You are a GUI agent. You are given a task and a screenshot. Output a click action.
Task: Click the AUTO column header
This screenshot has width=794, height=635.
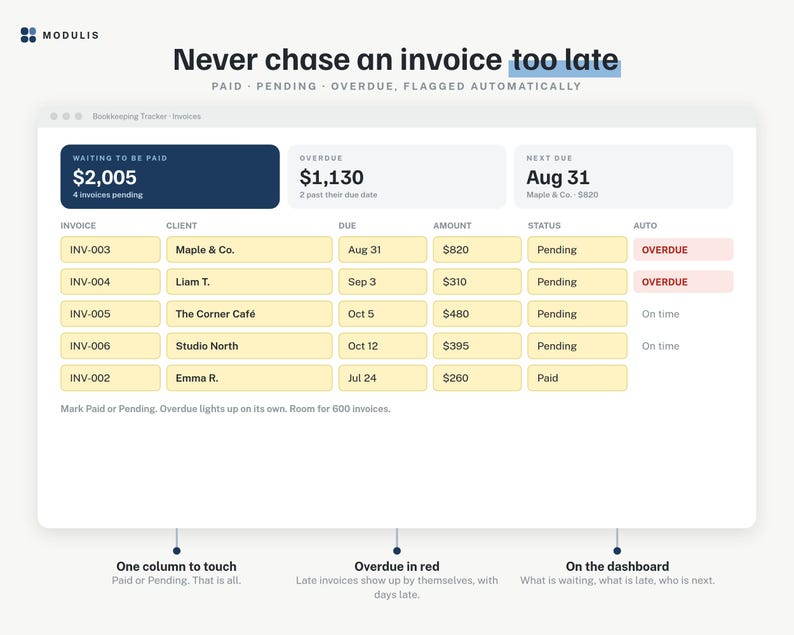coord(645,225)
